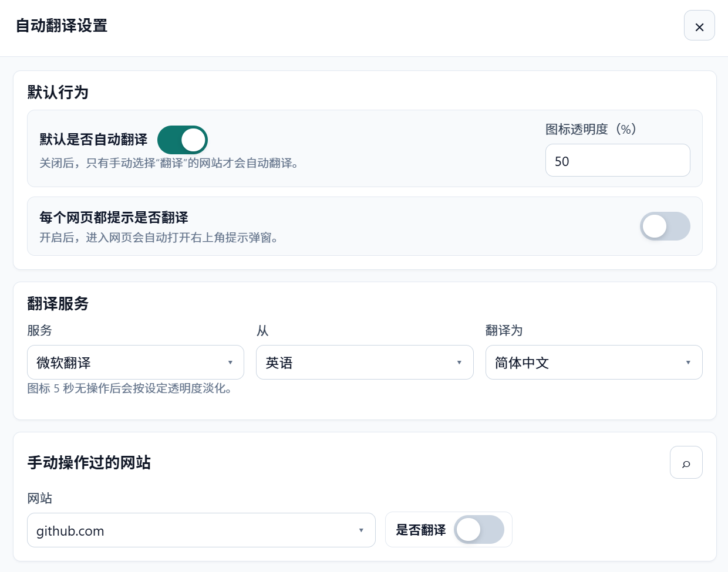
Task: Click the 手动操作过的网站 heading
Action: click(x=89, y=462)
